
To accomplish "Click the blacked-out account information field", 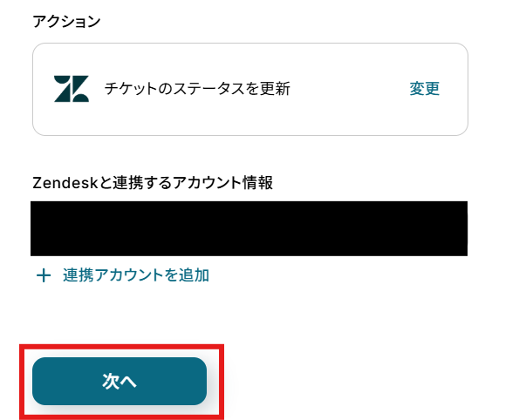I will pyautogui.click(x=249, y=228).
